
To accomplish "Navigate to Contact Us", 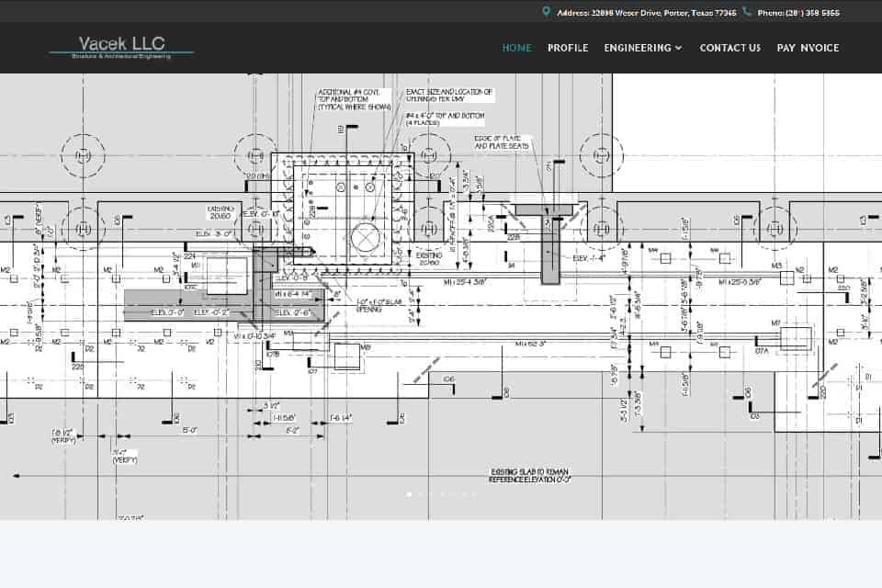I will pos(730,48).
